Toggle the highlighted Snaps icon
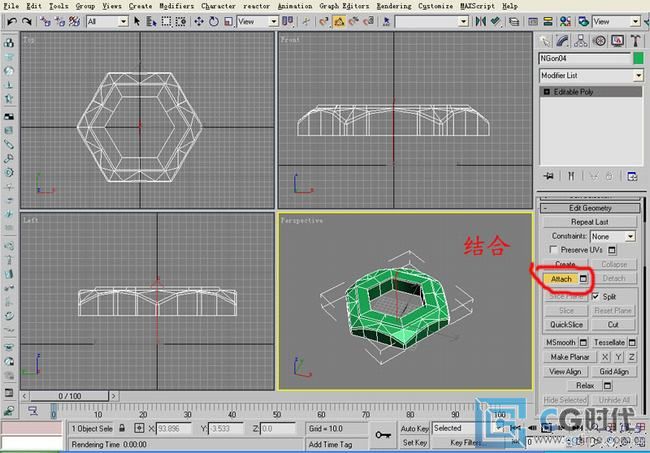The width and height of the screenshot is (650, 453). tap(339, 21)
